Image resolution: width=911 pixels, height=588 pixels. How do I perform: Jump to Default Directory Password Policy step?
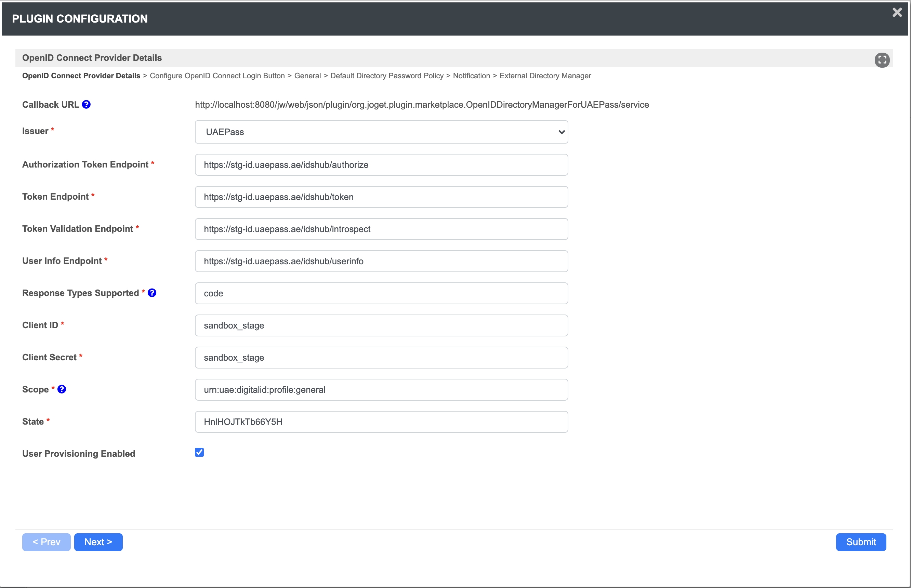(x=386, y=76)
